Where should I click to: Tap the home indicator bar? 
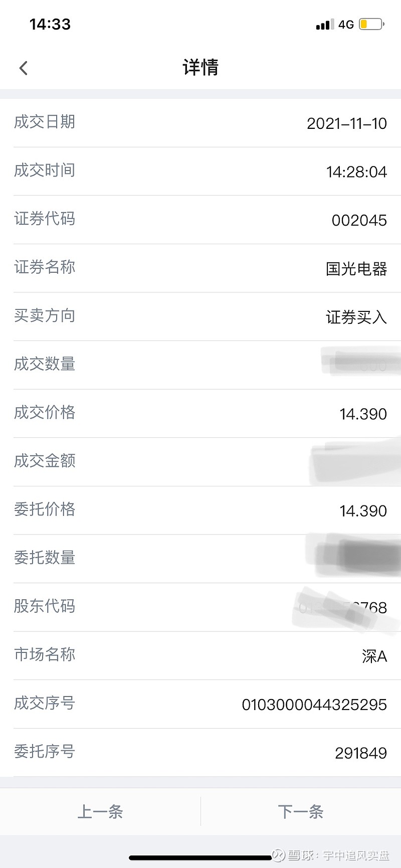click(200, 858)
